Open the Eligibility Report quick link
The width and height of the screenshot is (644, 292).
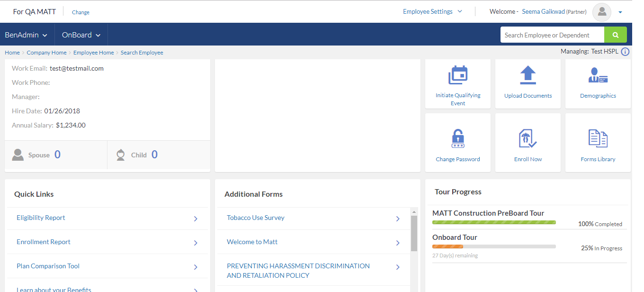tap(41, 218)
